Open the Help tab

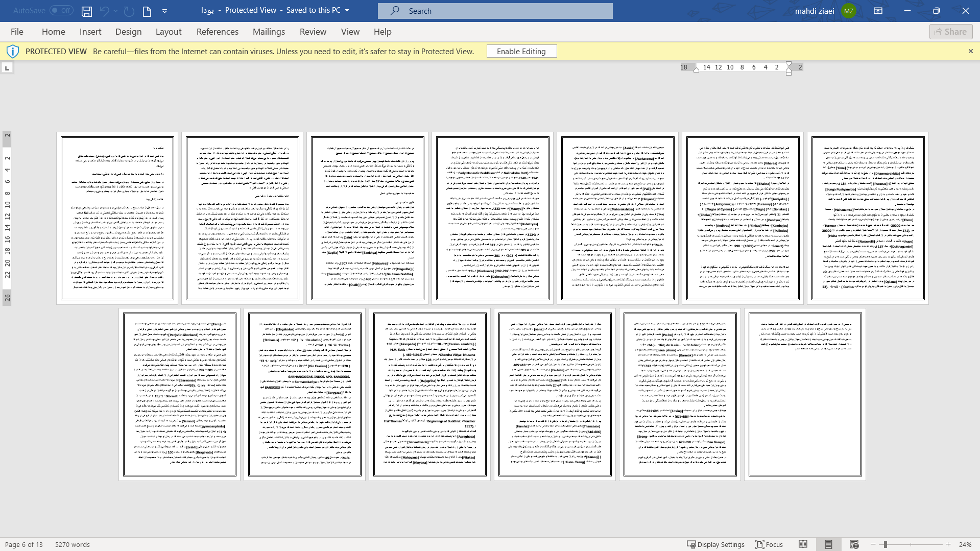383,32
